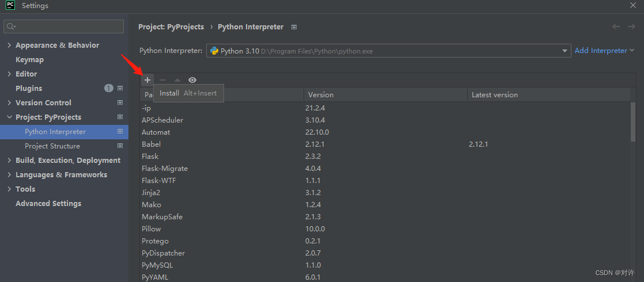Open the Add Interpreter dropdown link
Viewport: 644px width, 282px height.
tap(605, 51)
